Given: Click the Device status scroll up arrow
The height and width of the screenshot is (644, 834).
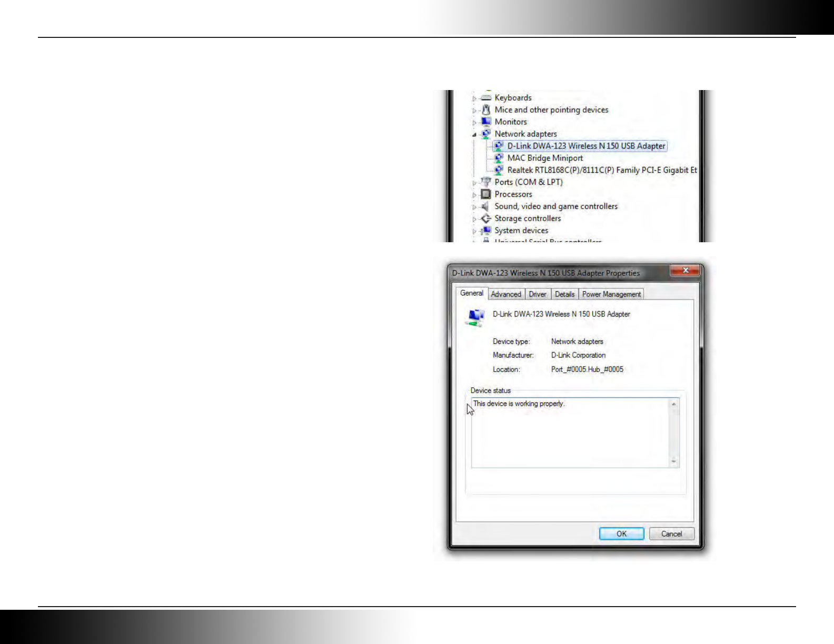Looking at the screenshot, I should click(x=673, y=404).
